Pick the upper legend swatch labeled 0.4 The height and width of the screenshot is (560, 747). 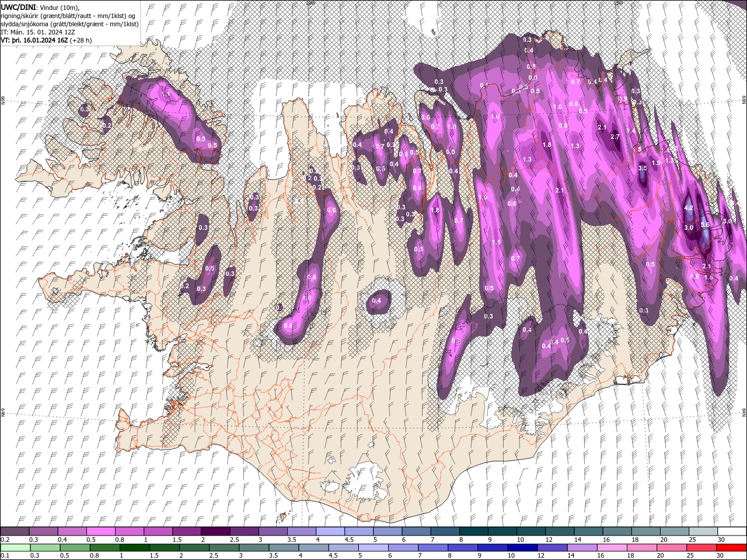tap(72, 531)
